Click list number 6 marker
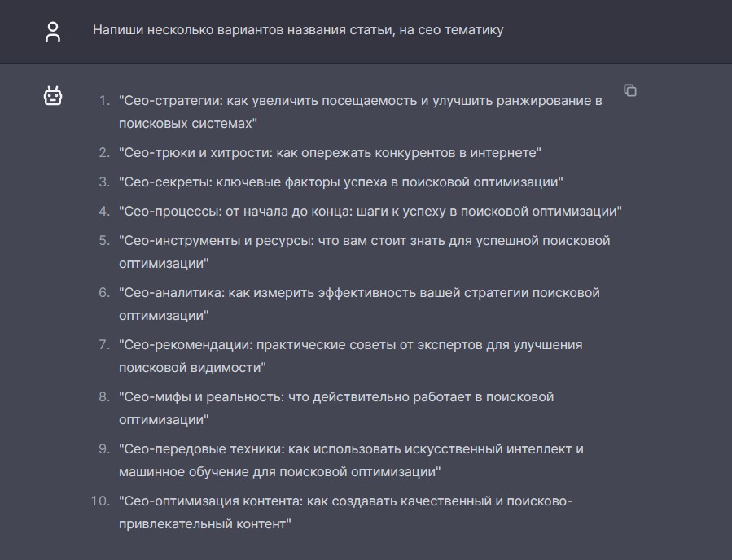This screenshot has width=732, height=560. pos(103,293)
